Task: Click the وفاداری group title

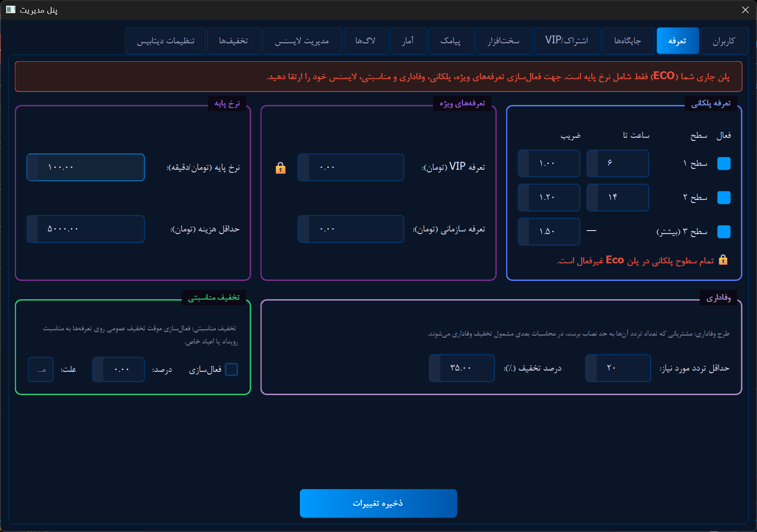Action: [718, 298]
